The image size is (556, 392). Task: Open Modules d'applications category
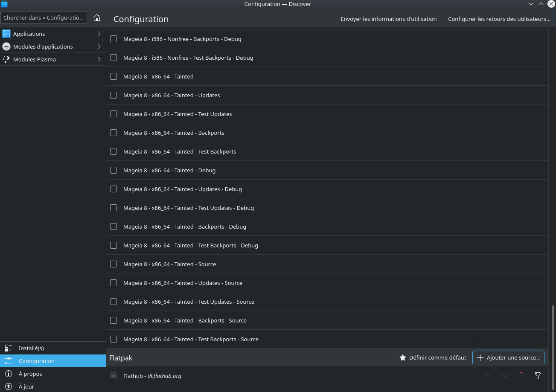pyautogui.click(x=53, y=46)
